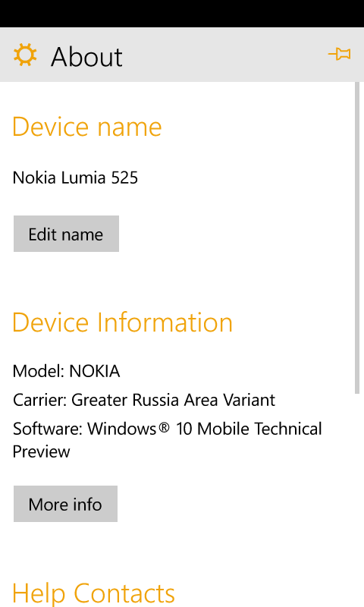Screen dimensions: 364x607
Task: Click the word Preview in the software text
Action: point(42,451)
